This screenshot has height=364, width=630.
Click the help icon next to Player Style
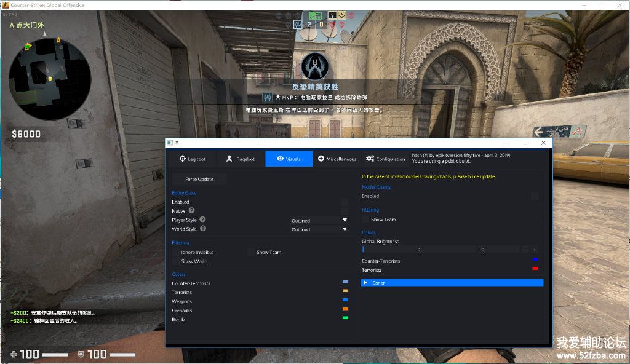pyautogui.click(x=202, y=220)
